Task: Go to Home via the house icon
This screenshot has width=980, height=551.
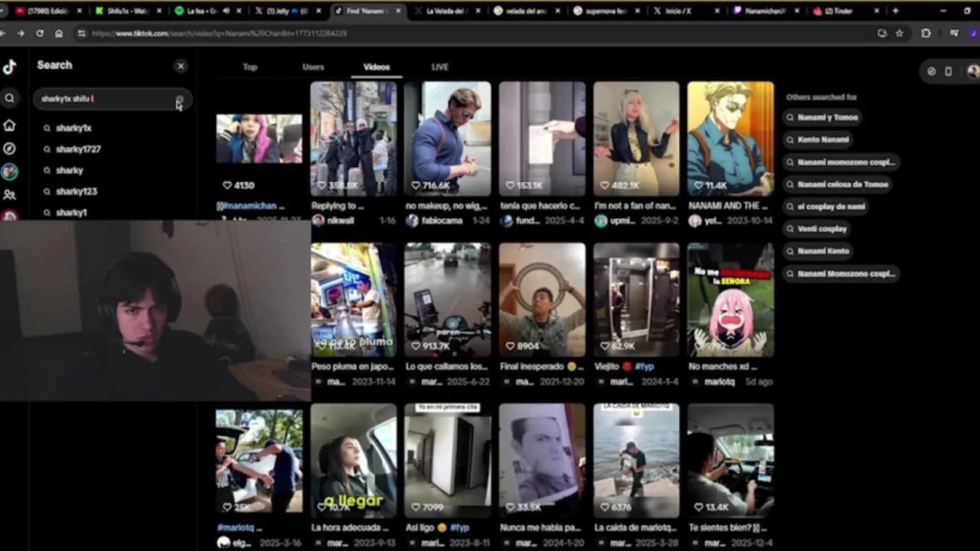Action: (9, 125)
